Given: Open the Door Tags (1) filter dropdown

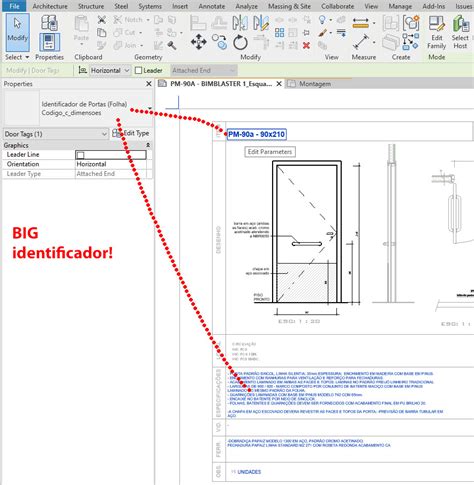Looking at the screenshot, I should tap(56, 134).
